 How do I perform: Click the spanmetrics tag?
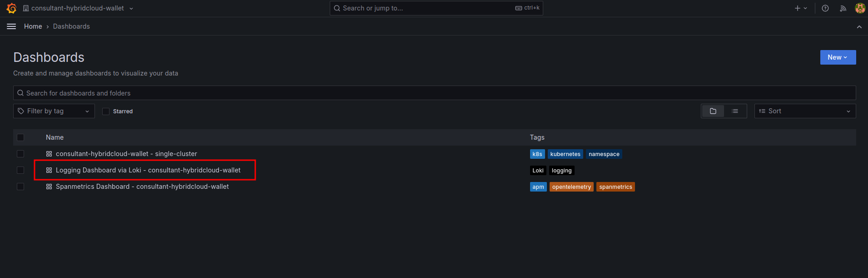click(615, 187)
